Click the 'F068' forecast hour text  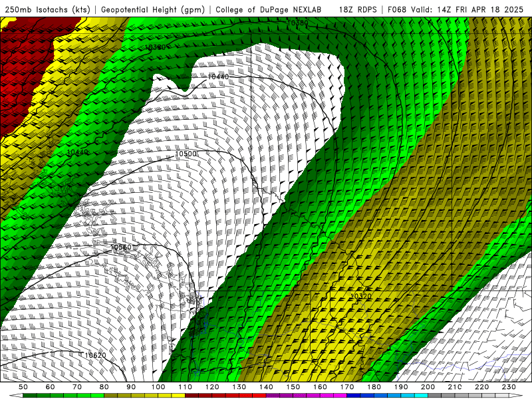click(x=396, y=10)
